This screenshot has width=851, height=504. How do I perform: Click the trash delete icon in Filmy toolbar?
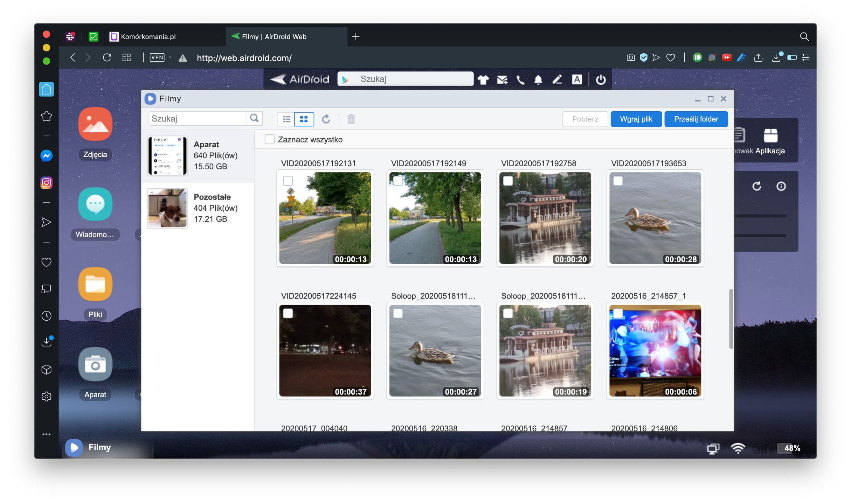pos(351,119)
